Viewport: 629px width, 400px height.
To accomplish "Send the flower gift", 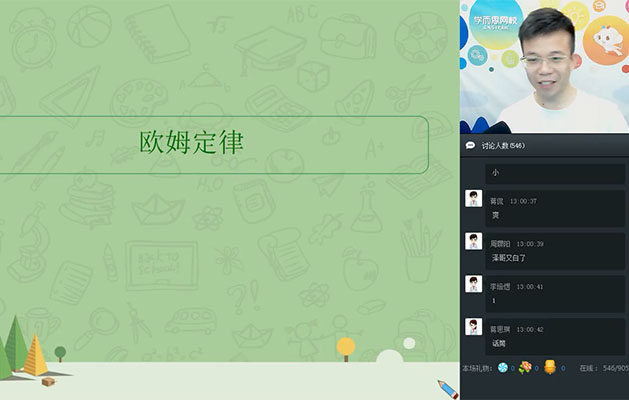I will (525, 367).
